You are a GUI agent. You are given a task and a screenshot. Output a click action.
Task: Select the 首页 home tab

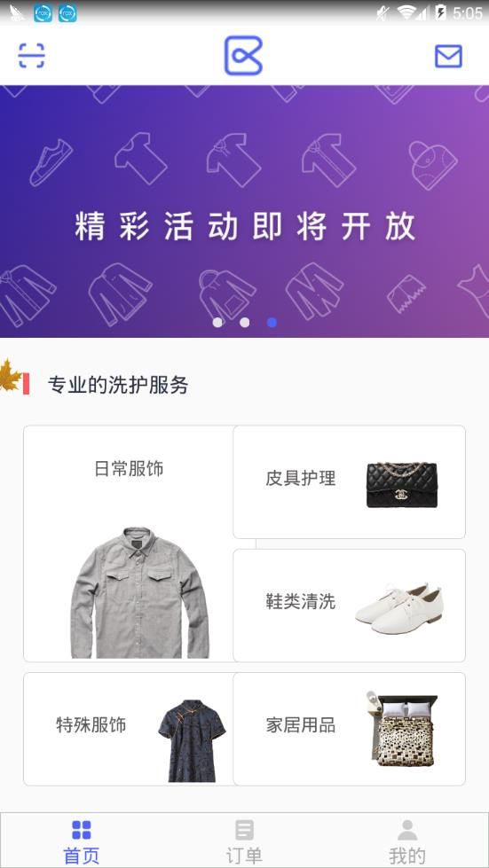click(82, 841)
